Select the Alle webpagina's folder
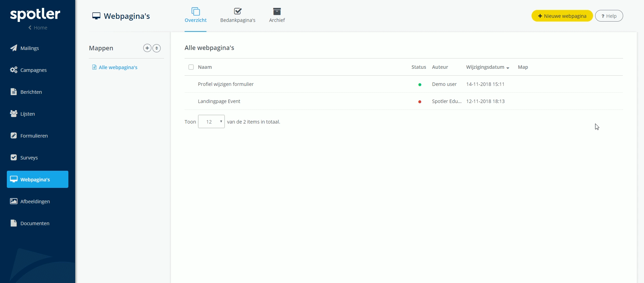 (118, 67)
